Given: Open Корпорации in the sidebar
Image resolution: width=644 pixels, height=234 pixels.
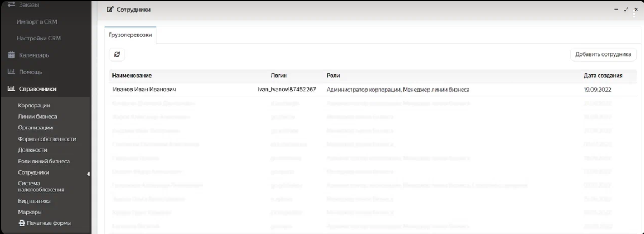Looking at the screenshot, I should tap(34, 105).
